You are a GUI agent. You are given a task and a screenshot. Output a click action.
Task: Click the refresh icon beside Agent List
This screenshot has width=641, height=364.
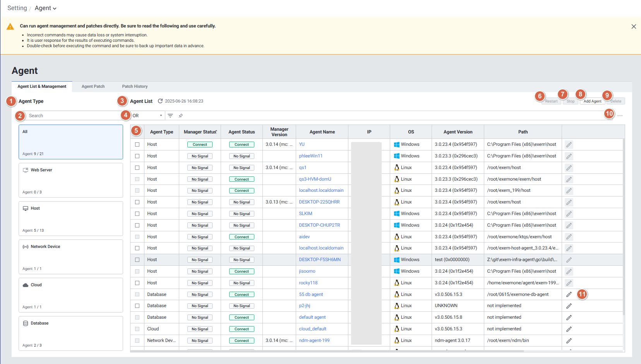[160, 101]
